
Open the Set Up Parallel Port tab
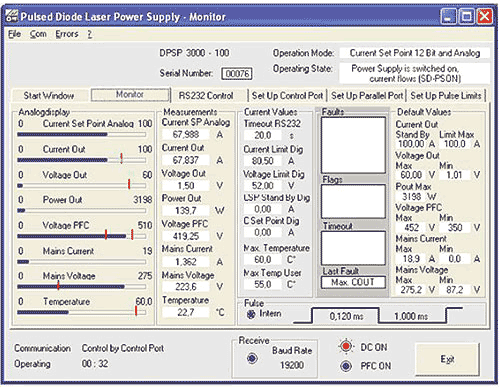tap(367, 96)
